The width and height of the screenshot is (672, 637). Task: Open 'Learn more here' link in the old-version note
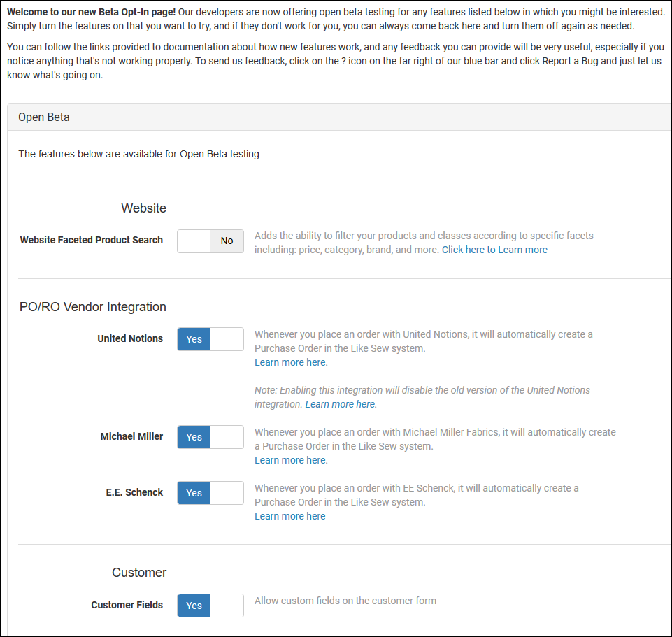[341, 404]
